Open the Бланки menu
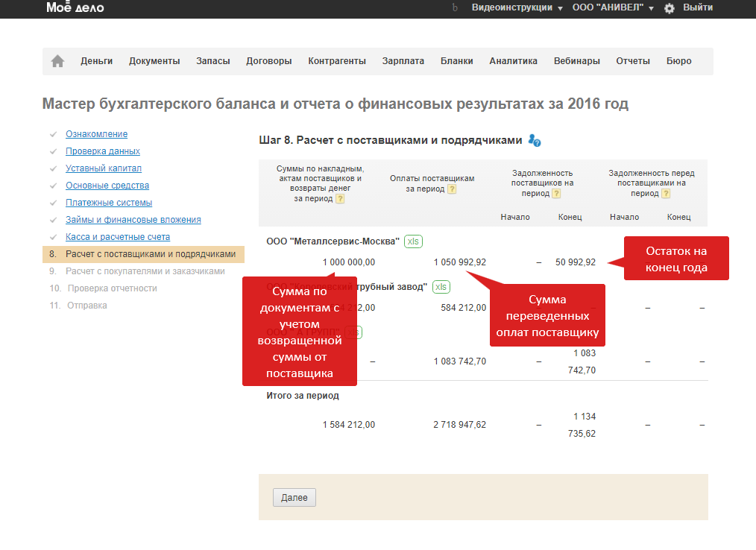This screenshot has width=756, height=550. 456,61
